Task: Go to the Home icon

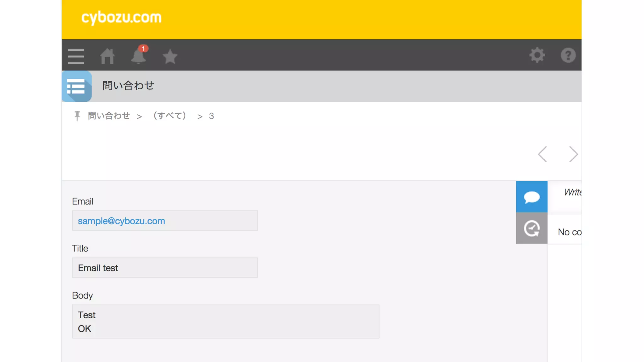Action: coord(107,56)
